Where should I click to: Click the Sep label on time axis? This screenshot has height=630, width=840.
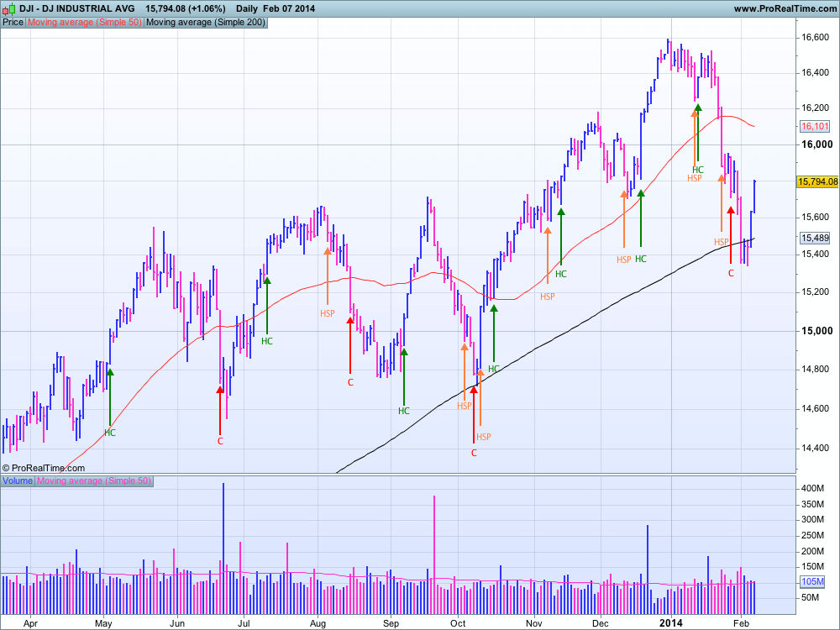[x=391, y=623]
